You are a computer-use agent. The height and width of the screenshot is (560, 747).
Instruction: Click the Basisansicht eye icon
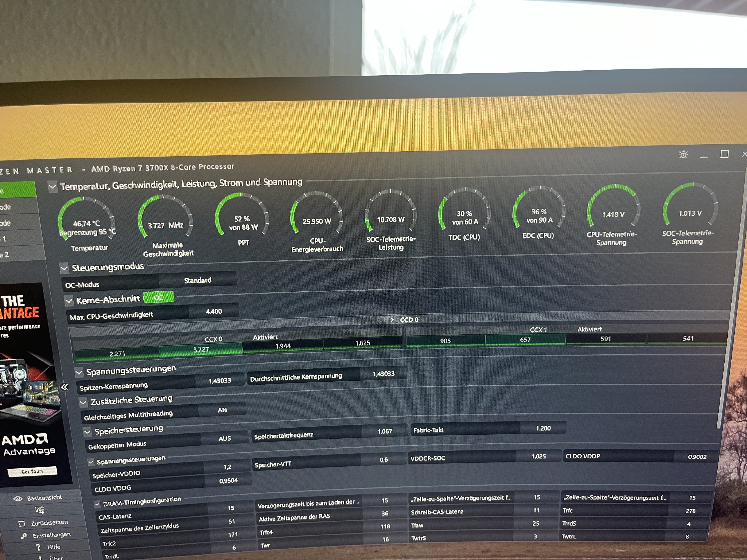pos(18,499)
